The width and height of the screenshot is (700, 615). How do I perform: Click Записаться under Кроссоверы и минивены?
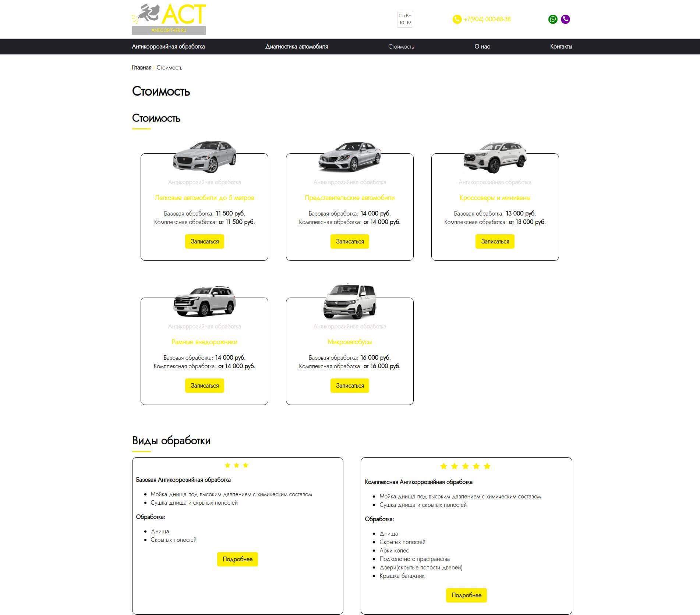tap(495, 242)
